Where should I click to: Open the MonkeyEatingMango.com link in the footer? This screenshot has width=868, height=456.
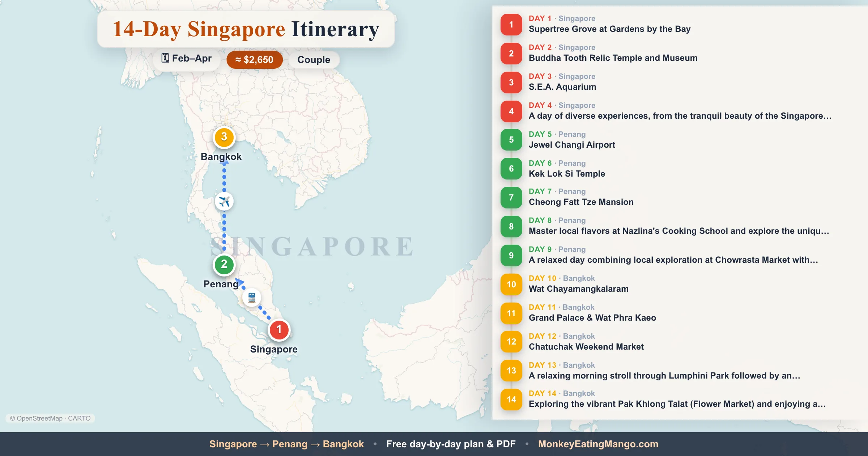[598, 444]
